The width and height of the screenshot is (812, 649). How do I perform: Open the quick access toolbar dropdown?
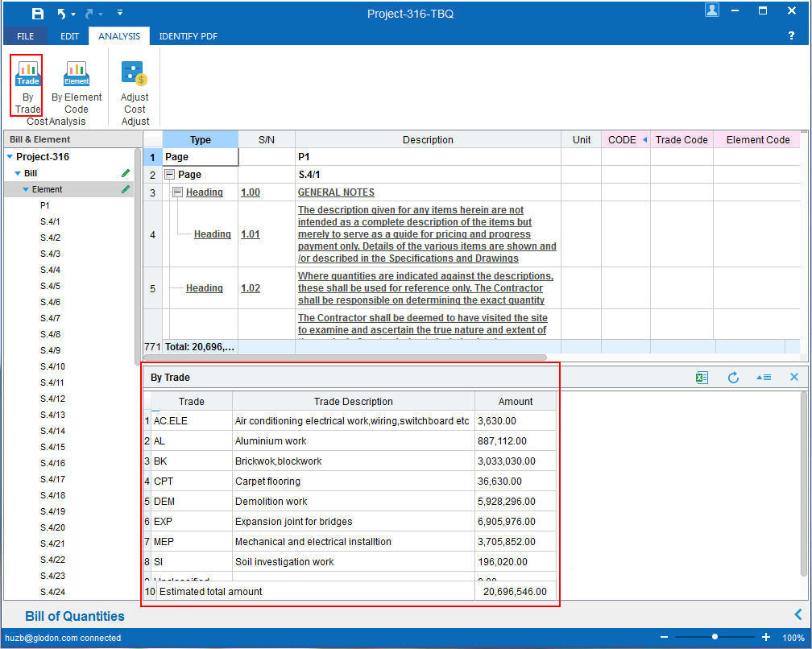pos(120,14)
